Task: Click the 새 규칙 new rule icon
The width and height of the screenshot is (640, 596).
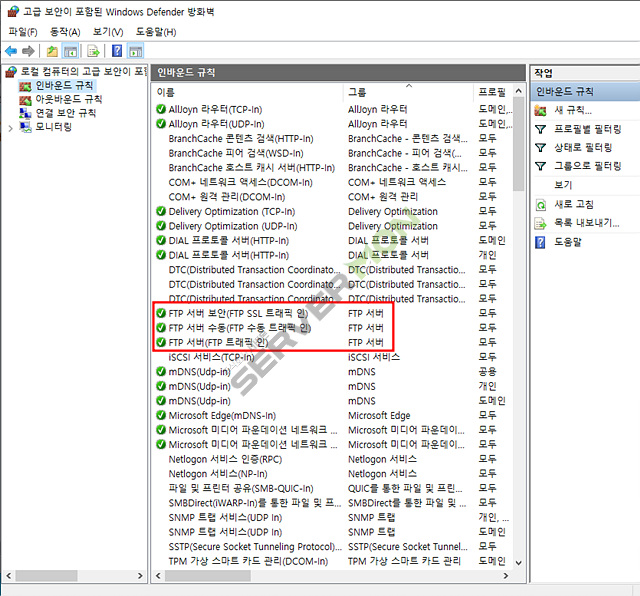Action: click(540, 110)
